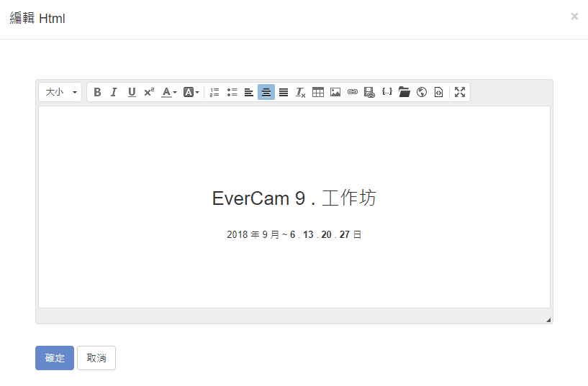The width and height of the screenshot is (588, 386).
Task: Toggle center alignment
Action: [266, 92]
